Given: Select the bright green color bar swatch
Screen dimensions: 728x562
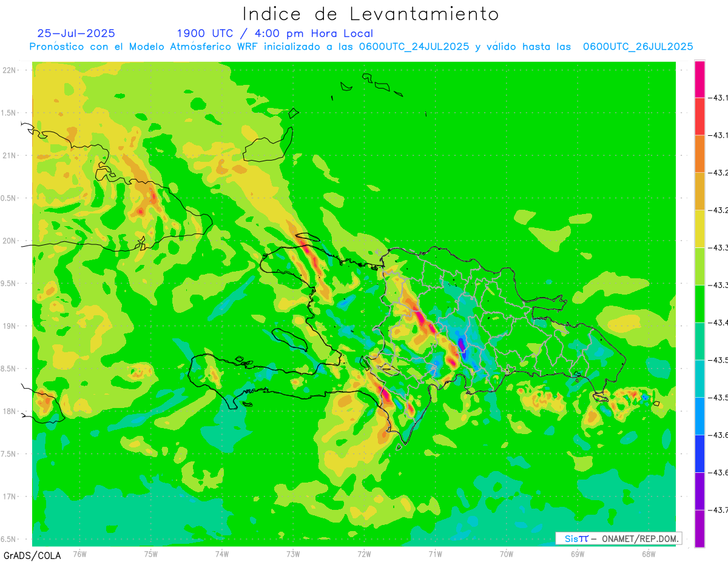Looking at the screenshot, I should [x=699, y=304].
